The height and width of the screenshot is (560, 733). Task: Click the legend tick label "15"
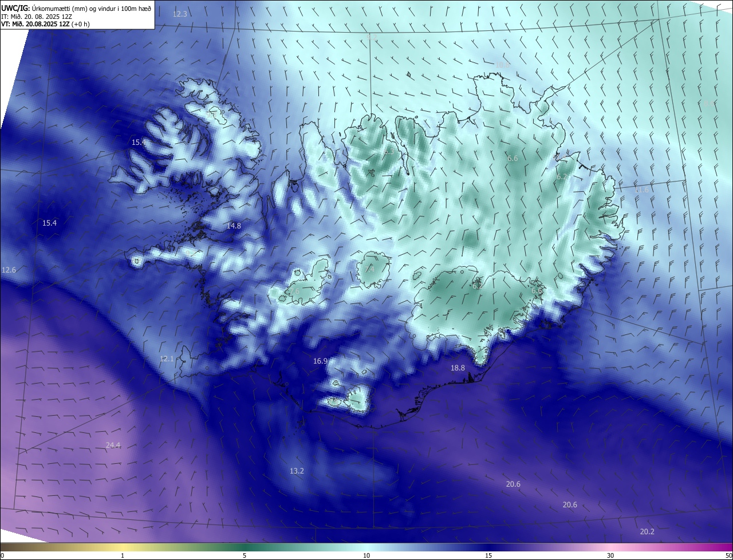tap(488, 555)
